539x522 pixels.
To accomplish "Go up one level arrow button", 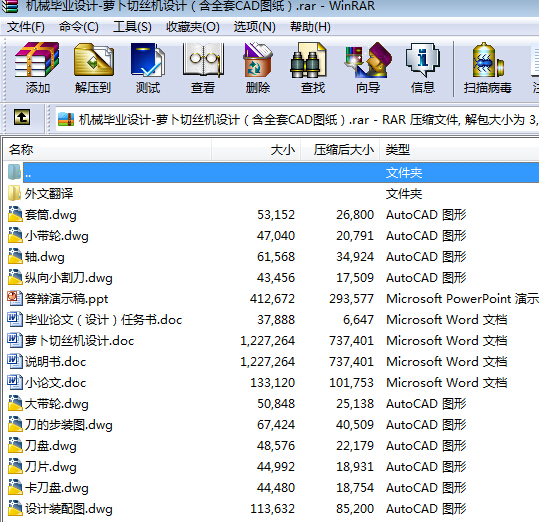I will (22, 118).
